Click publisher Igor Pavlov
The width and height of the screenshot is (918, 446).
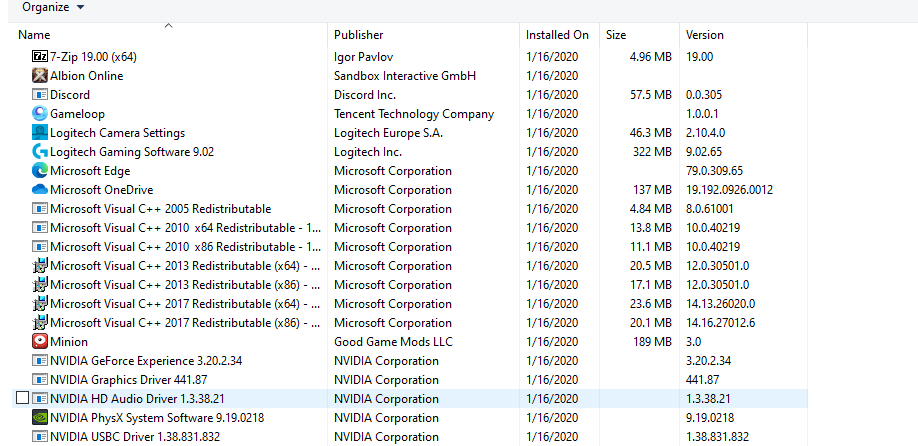pyautogui.click(x=364, y=57)
